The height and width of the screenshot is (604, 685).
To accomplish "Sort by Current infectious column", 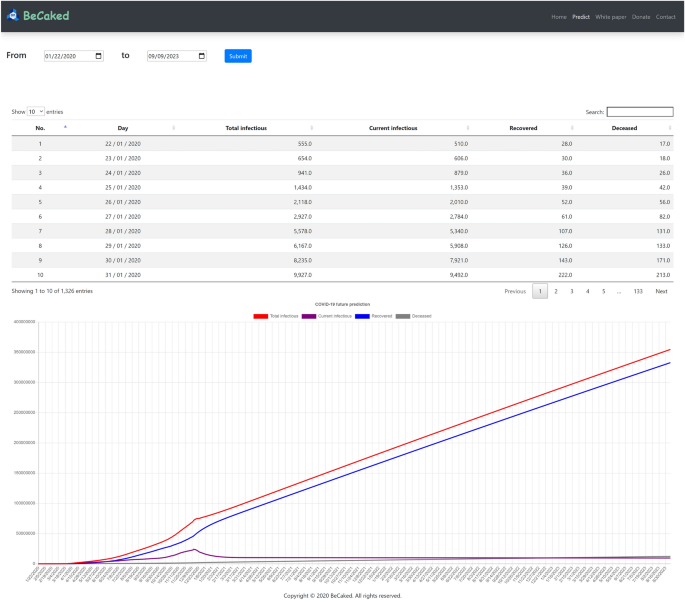I will 393,128.
